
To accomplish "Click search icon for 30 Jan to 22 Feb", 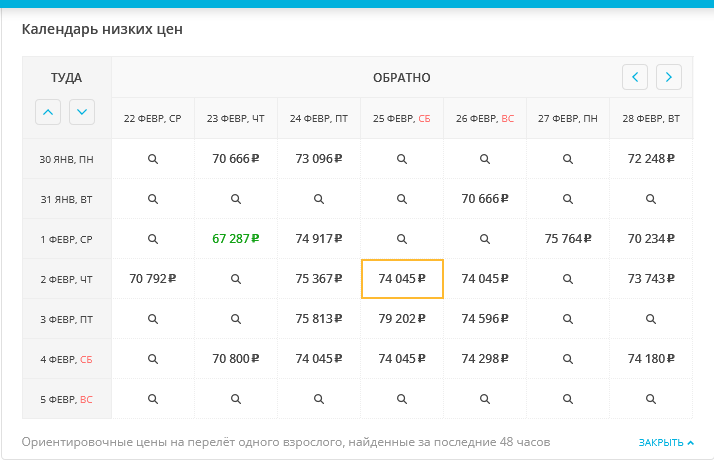I will point(153,159).
